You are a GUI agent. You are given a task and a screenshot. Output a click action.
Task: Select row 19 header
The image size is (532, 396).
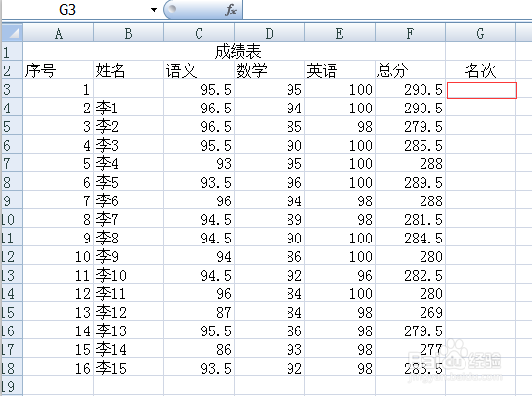[x=12, y=386]
